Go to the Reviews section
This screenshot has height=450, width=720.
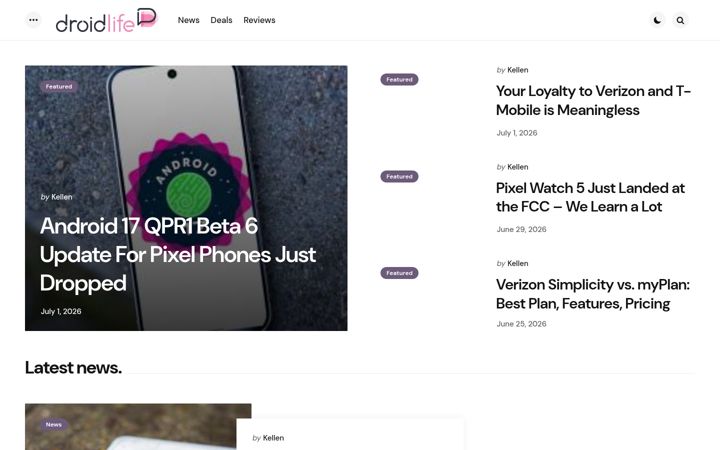coord(259,20)
